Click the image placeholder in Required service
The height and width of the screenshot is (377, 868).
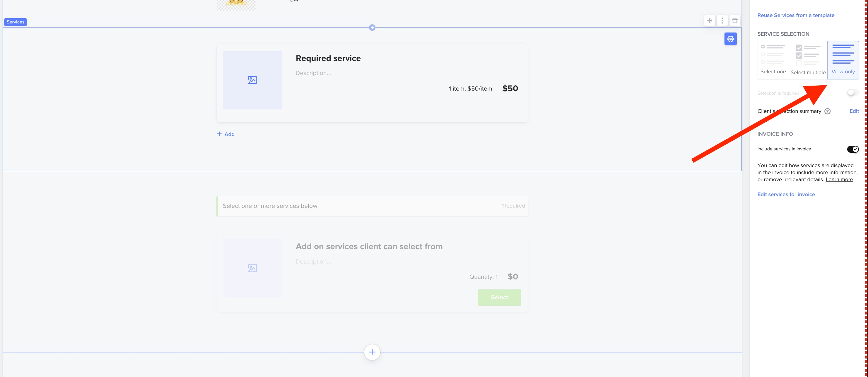252,80
